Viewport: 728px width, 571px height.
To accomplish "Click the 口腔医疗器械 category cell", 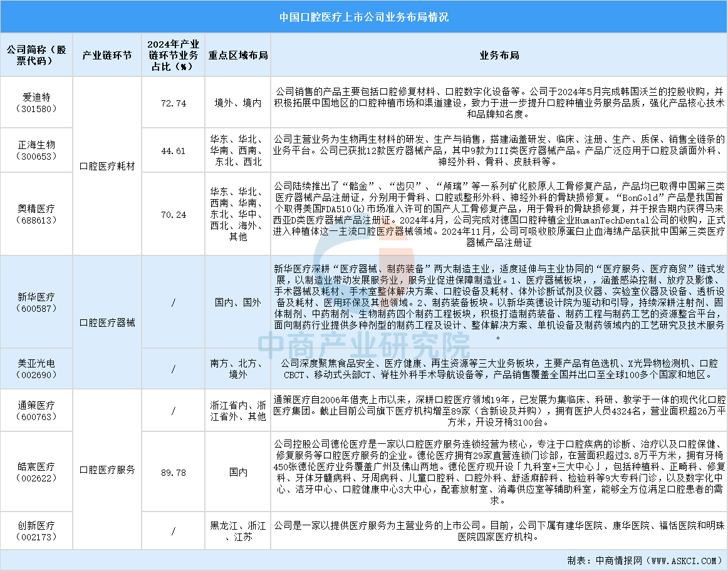I will click(107, 322).
